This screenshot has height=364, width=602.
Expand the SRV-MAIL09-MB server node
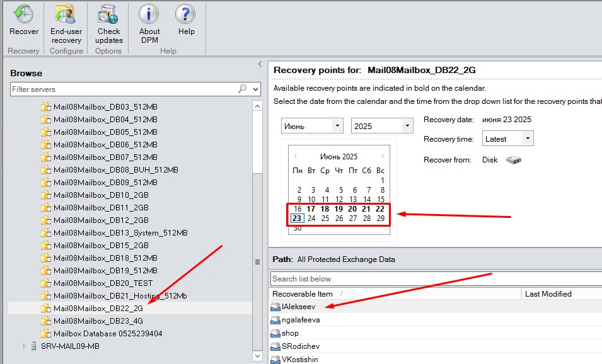click(25, 346)
